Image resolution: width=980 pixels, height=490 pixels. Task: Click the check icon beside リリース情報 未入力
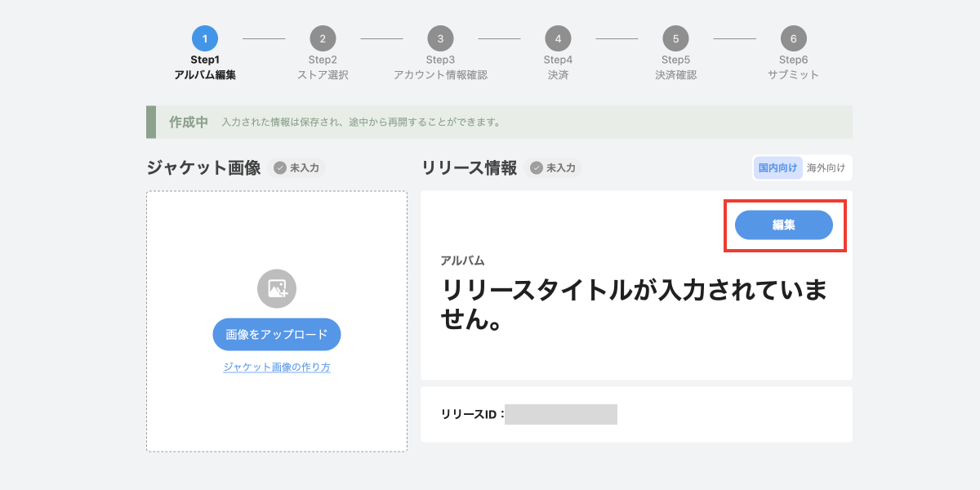coord(537,168)
